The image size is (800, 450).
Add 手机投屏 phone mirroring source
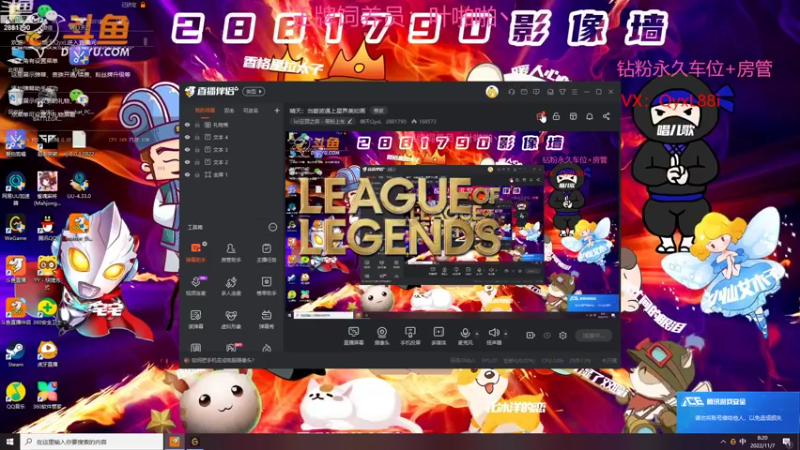click(410, 336)
